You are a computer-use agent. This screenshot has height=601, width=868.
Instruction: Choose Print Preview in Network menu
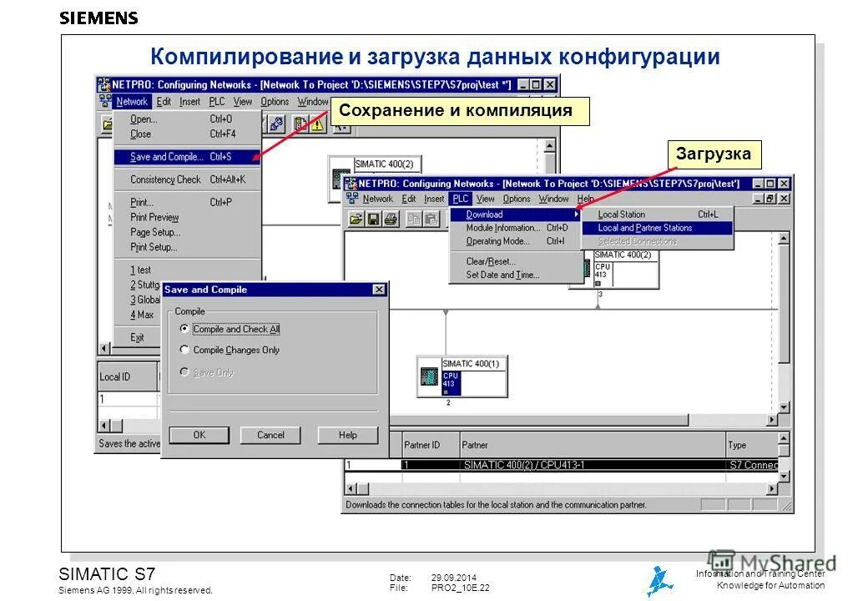click(x=187, y=217)
